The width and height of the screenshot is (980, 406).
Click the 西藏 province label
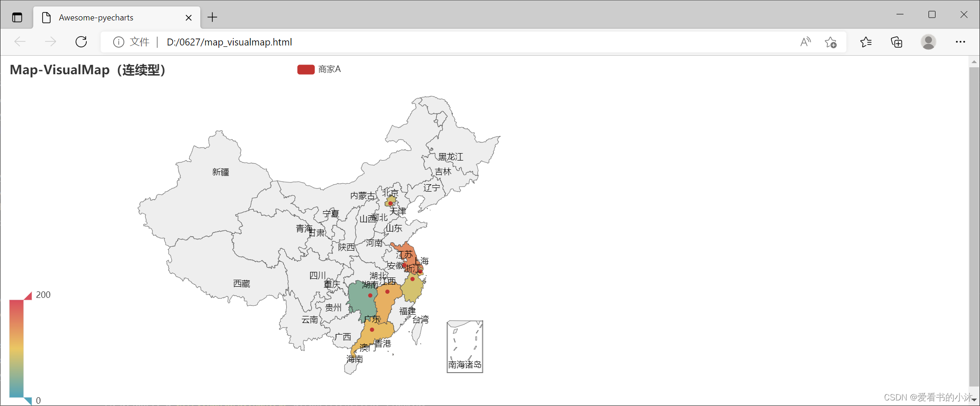[242, 284]
